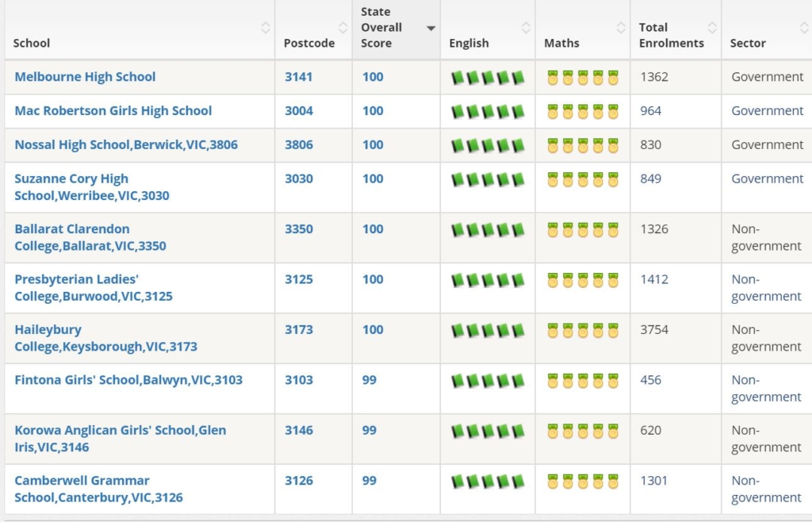This screenshot has width=812, height=522.
Task: Click the English column sort chevrons
Action: (x=526, y=26)
